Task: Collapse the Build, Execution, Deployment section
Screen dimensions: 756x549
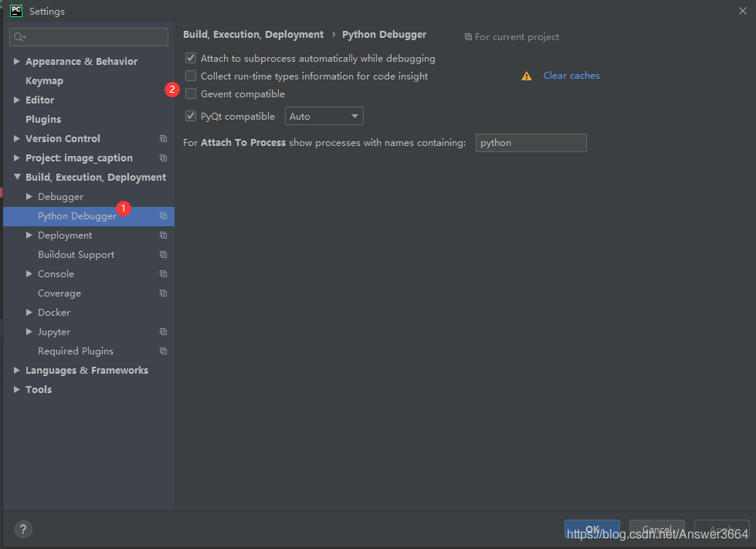Action: (x=18, y=178)
